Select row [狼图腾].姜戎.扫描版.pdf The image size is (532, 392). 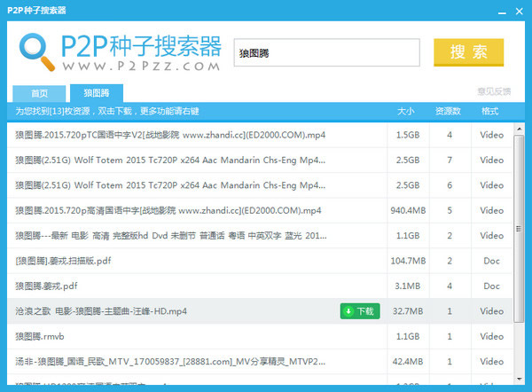pyautogui.click(x=260, y=261)
